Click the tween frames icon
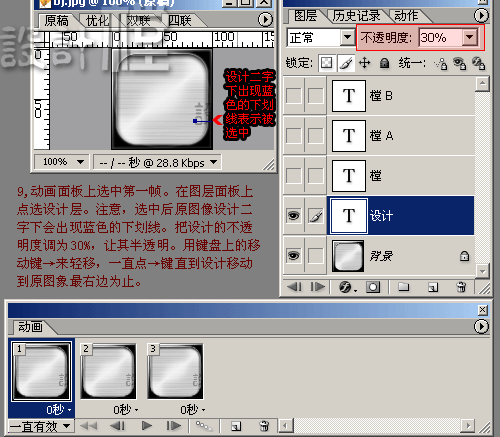500x437 pixels. (204, 426)
